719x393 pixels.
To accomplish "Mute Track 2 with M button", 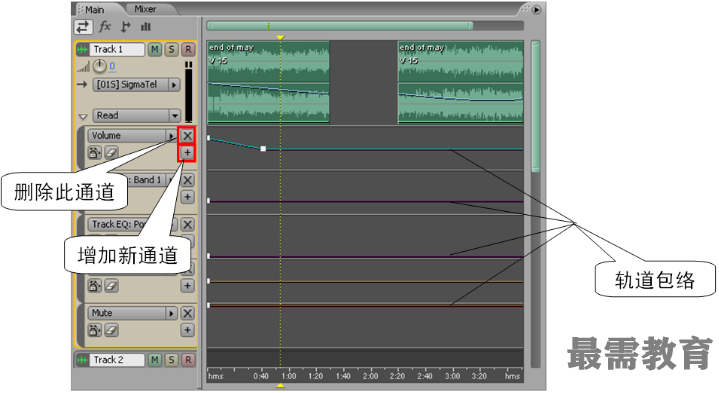I will [x=155, y=360].
